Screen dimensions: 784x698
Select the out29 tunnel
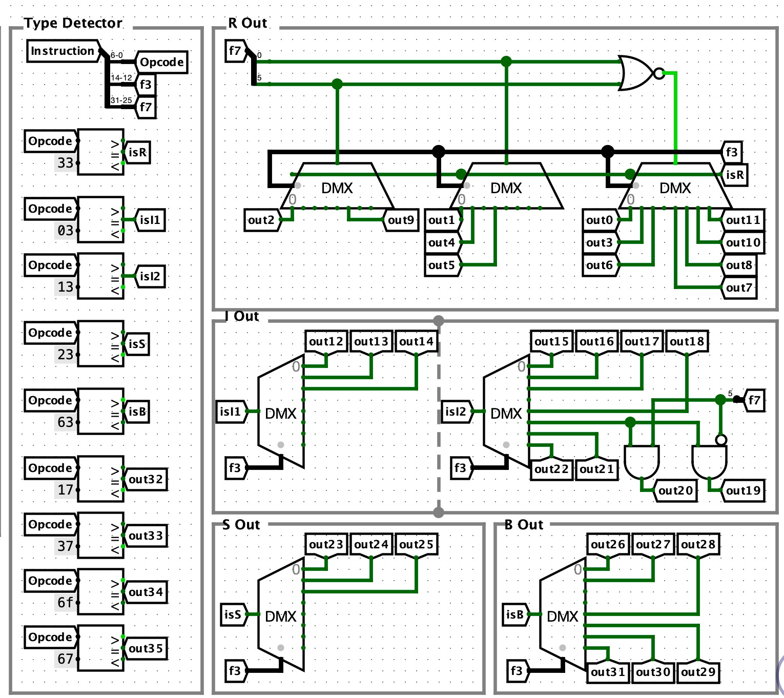698,672
